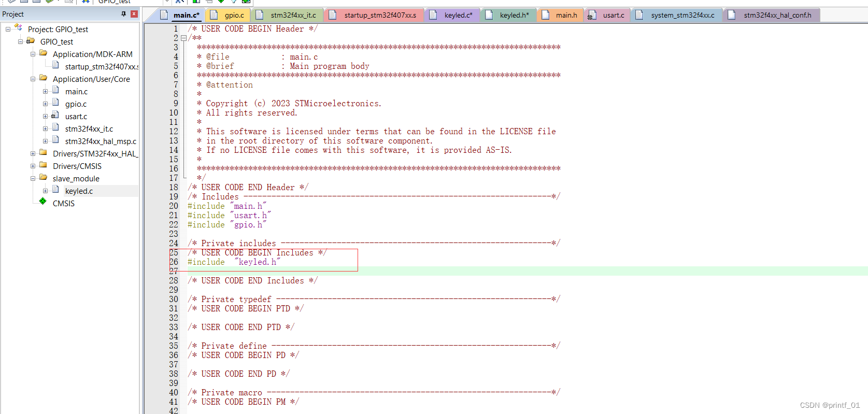
Task: Click the #include "gpio.h" line
Action: click(x=227, y=225)
